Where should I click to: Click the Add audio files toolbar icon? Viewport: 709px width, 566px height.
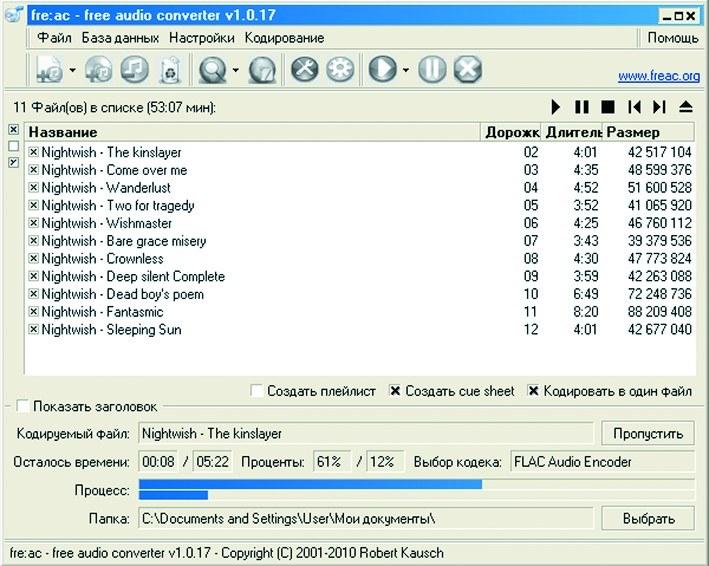[x=50, y=70]
